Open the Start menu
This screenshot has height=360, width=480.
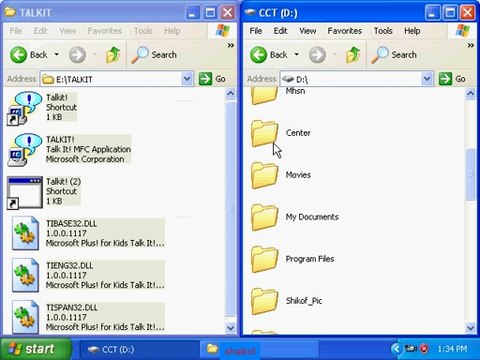tap(35, 349)
